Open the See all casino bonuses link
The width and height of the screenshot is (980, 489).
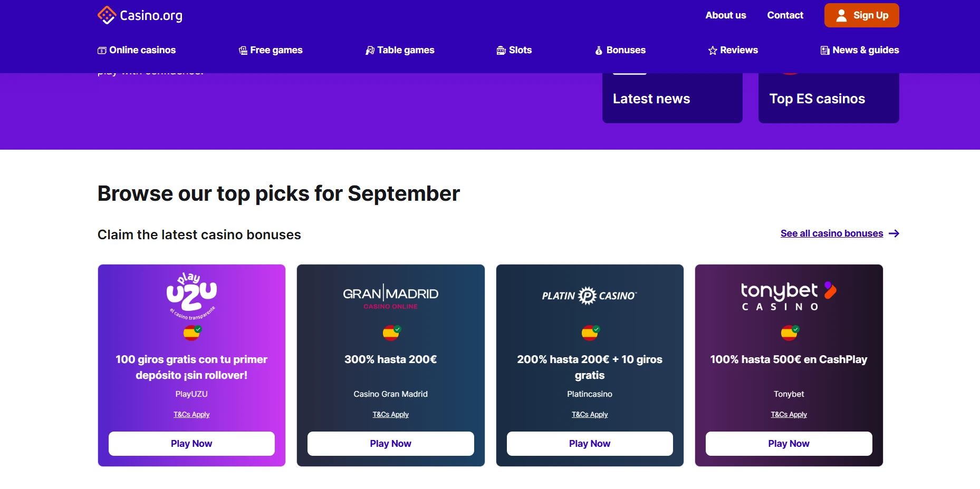[x=832, y=233]
